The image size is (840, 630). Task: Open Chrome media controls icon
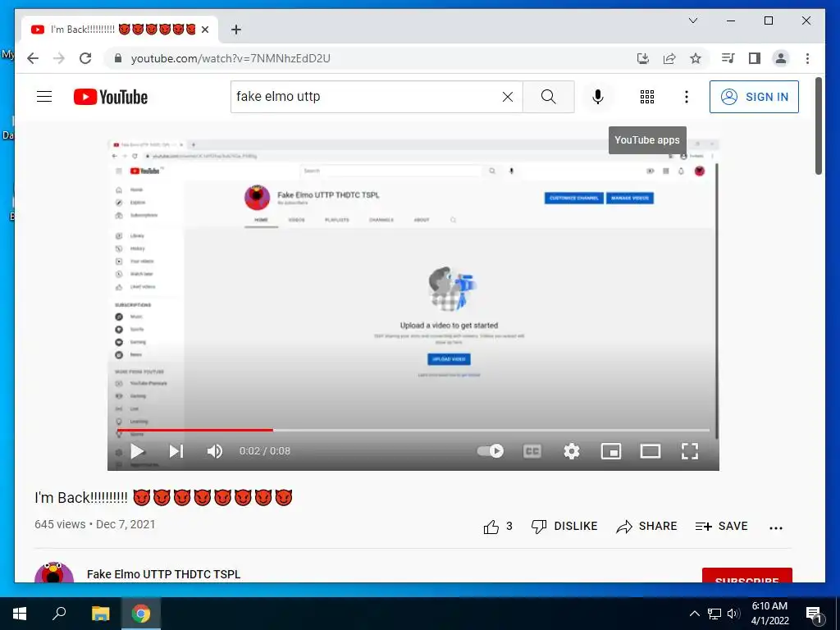point(728,58)
